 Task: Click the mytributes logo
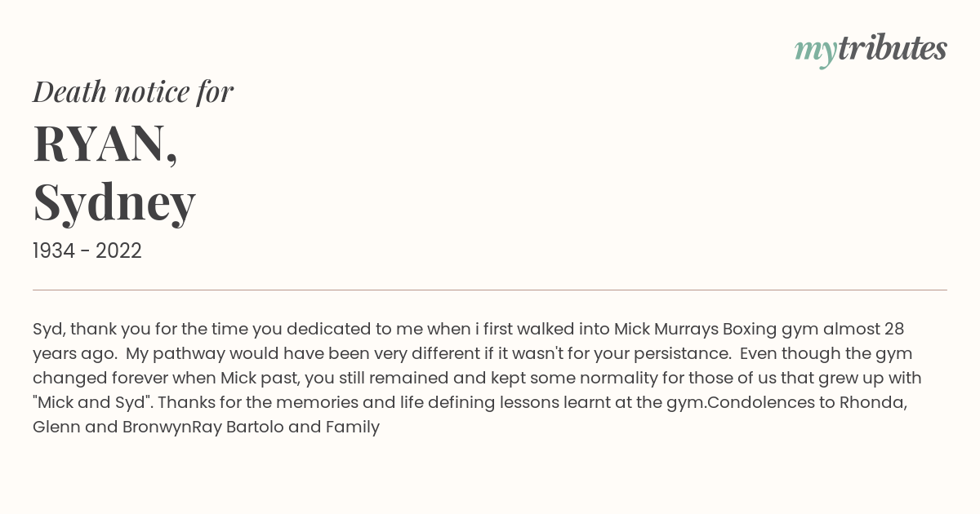pyautogui.click(x=871, y=50)
